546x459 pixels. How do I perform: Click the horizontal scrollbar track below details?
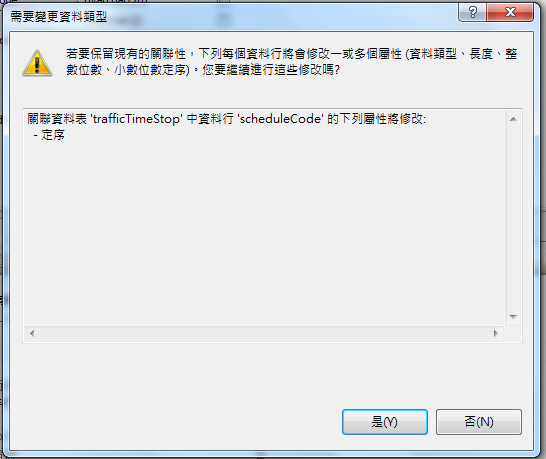coord(264,334)
